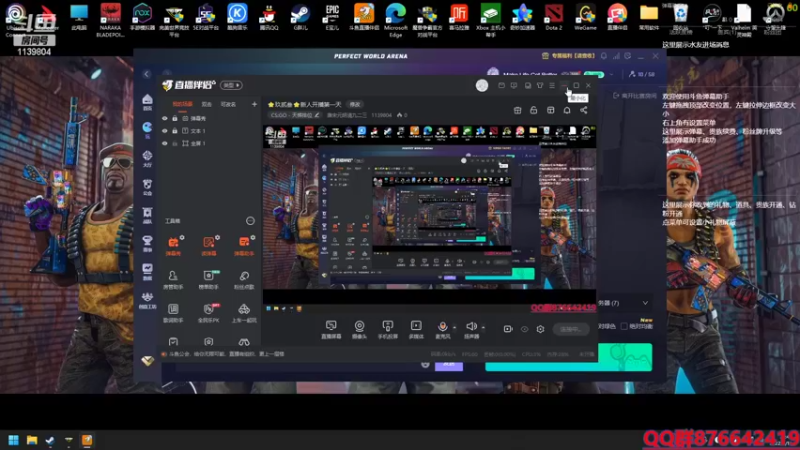The image size is (800, 450).
Task: Open stream settings gear in bottom bar
Action: (x=540, y=329)
